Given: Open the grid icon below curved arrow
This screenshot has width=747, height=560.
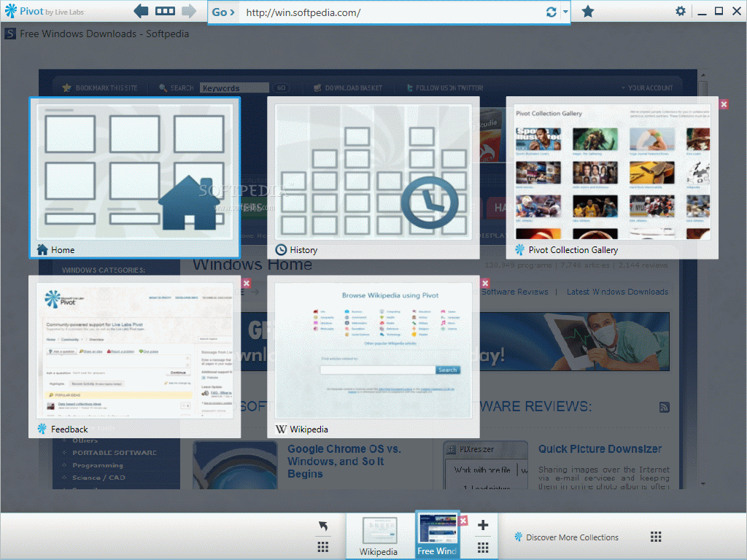Looking at the screenshot, I should [323, 547].
